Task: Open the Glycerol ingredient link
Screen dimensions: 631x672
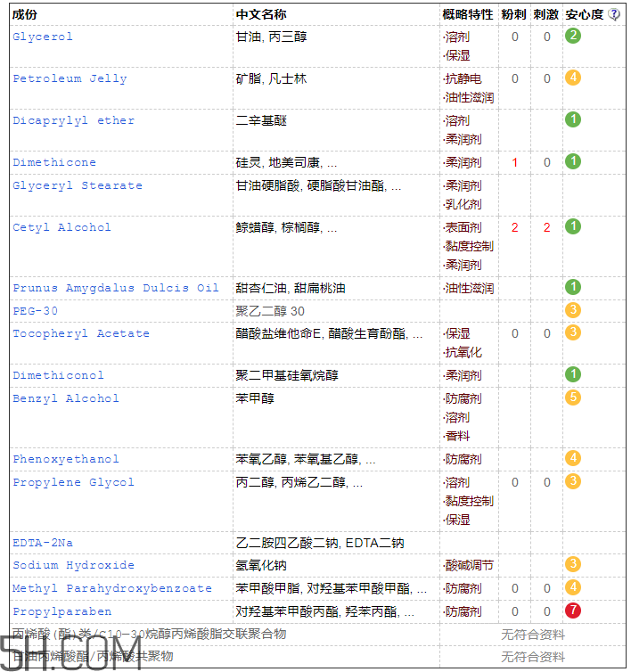Action: (43, 37)
